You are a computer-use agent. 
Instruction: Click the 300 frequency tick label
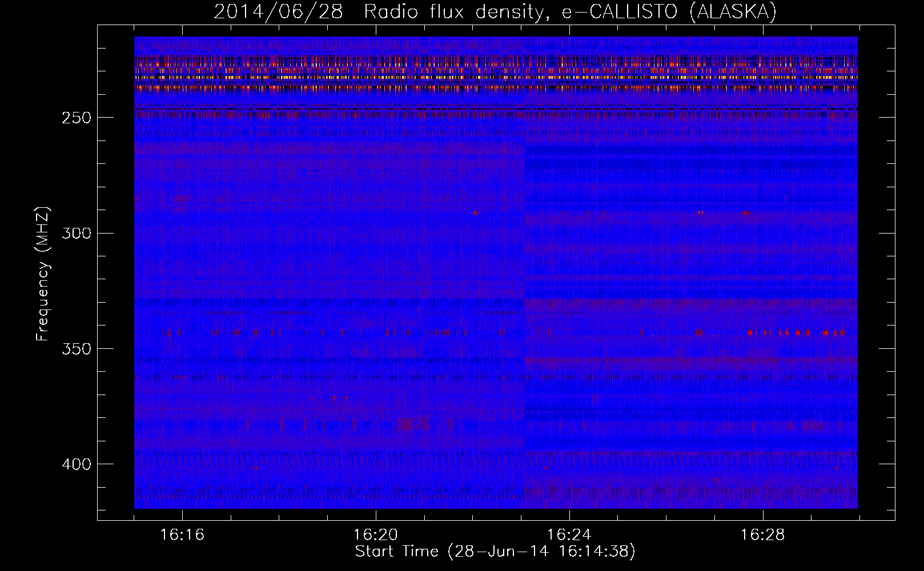click(x=77, y=233)
